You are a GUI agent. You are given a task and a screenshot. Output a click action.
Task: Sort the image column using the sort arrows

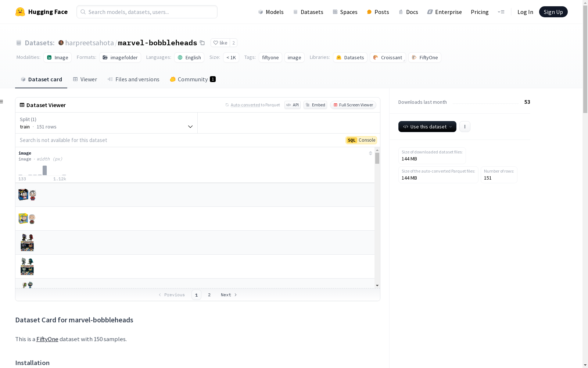pyautogui.click(x=370, y=153)
